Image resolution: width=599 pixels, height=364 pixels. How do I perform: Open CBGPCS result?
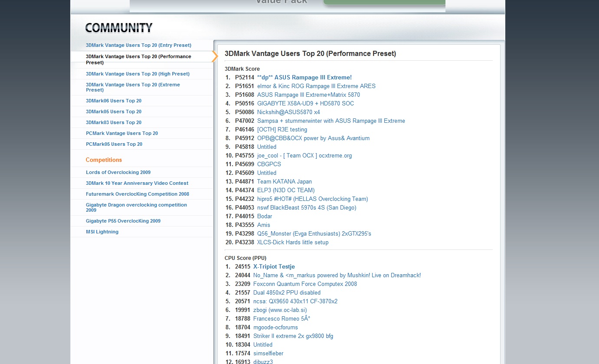(269, 164)
